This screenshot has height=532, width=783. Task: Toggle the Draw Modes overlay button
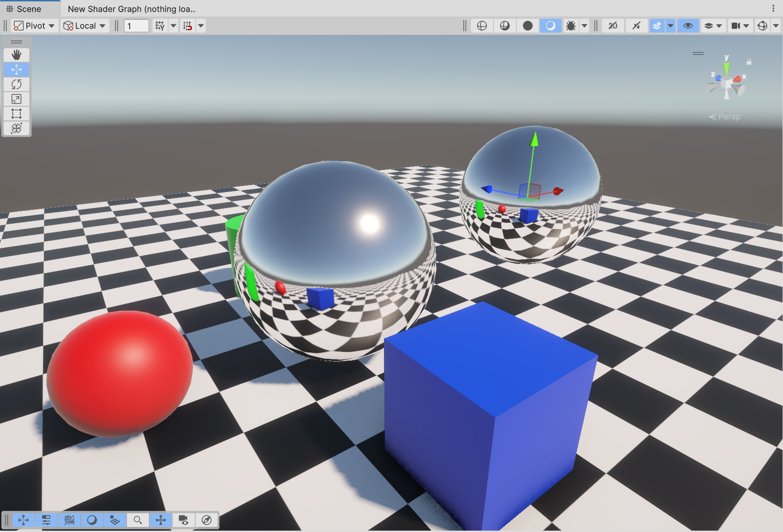[92, 520]
